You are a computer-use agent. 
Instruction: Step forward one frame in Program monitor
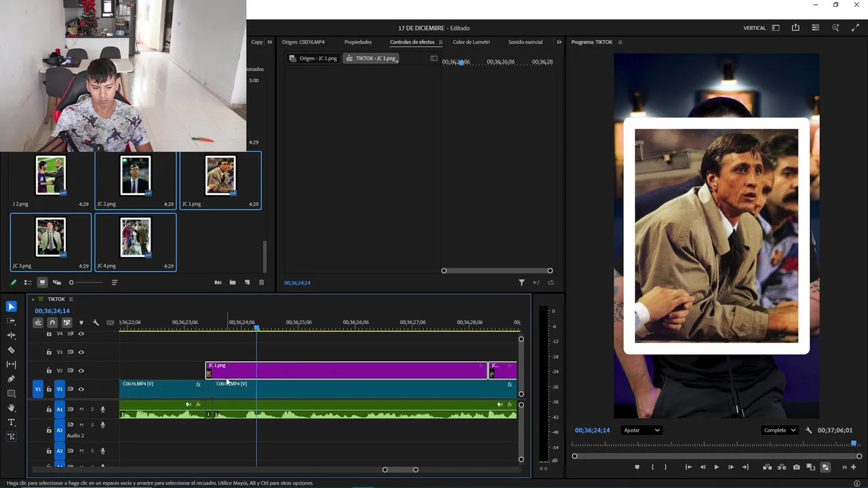click(730, 467)
